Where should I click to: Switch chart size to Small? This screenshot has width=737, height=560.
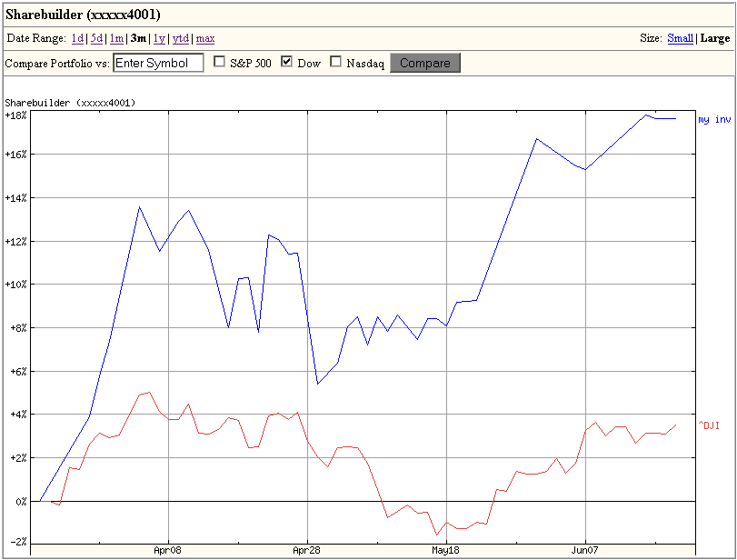(680, 38)
